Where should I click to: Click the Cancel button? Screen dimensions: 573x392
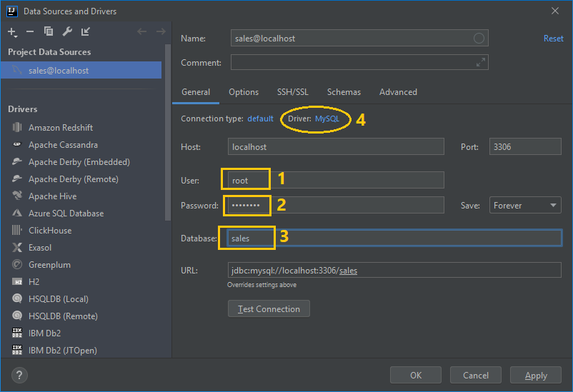point(475,375)
